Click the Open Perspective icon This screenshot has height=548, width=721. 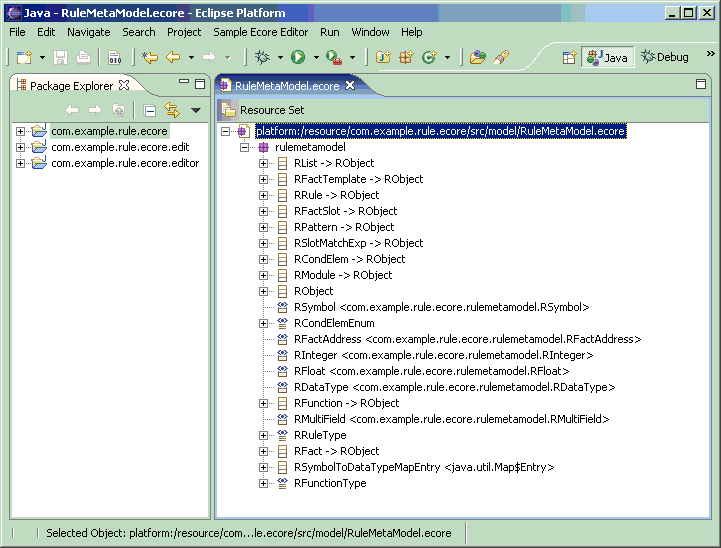click(x=569, y=58)
